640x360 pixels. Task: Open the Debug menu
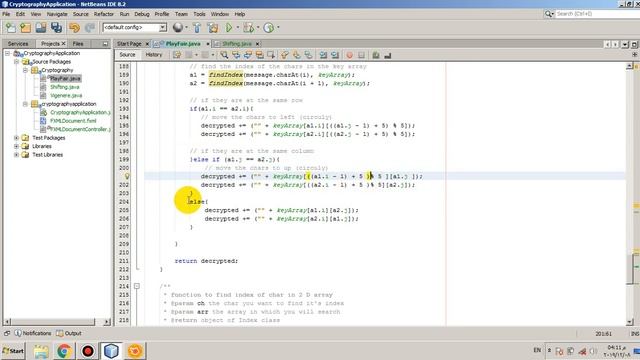(x=142, y=14)
